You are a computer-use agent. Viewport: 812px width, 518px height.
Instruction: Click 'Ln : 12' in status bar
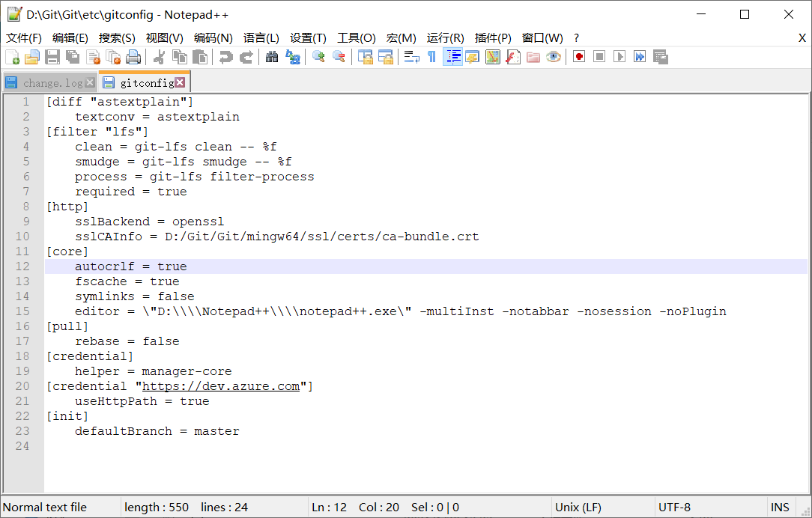coord(330,507)
